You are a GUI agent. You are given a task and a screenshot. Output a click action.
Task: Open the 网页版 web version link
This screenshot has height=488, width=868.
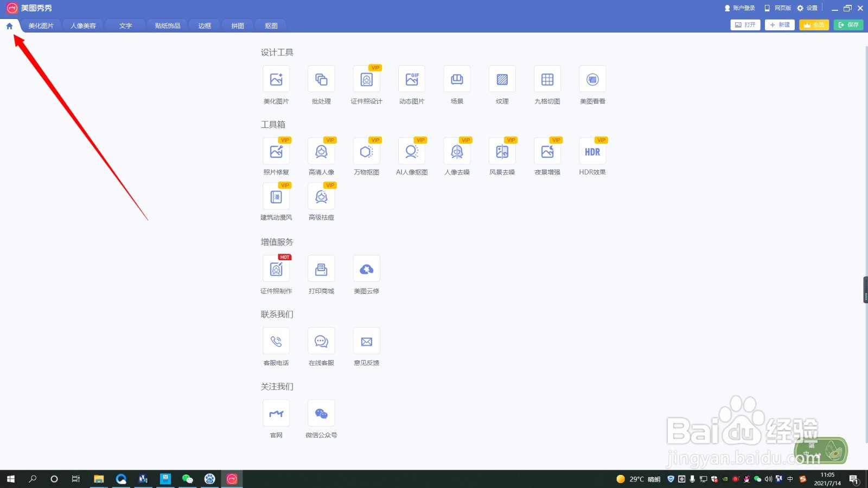[x=777, y=8]
